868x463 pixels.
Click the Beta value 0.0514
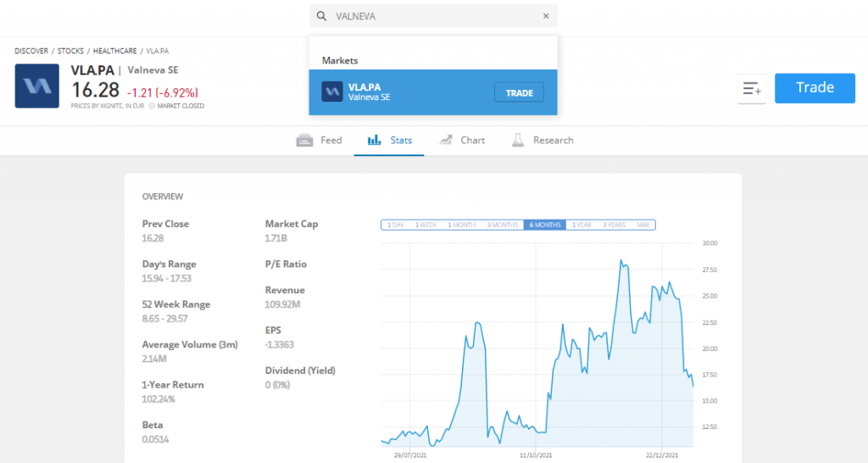pos(155,440)
